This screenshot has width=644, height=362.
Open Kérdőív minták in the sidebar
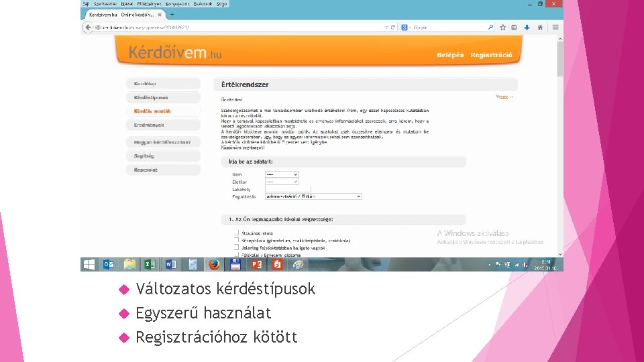163,111
